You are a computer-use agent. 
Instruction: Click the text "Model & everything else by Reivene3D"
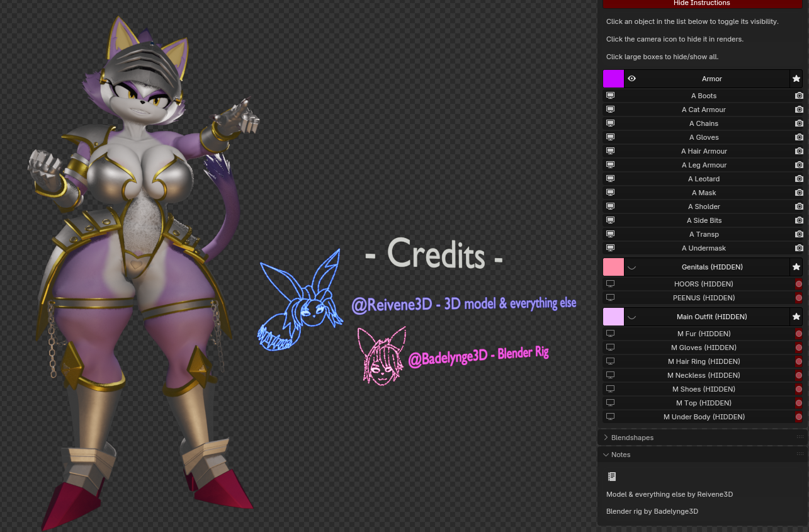click(x=669, y=494)
